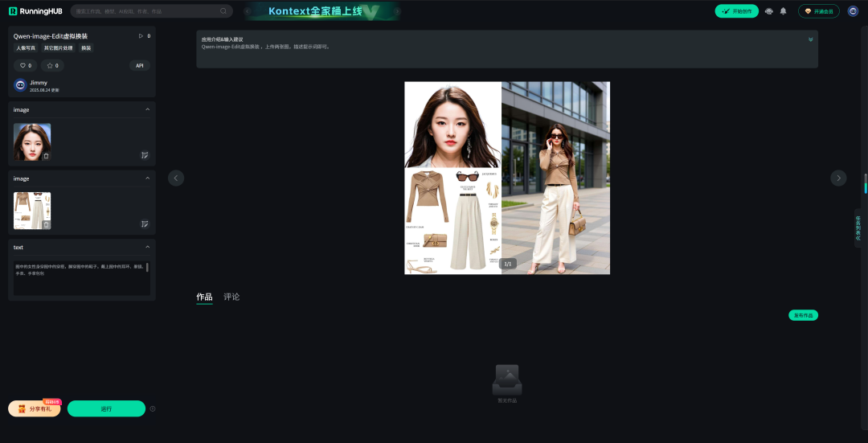Open the user avatar in top right
The height and width of the screenshot is (443, 868).
click(x=853, y=11)
